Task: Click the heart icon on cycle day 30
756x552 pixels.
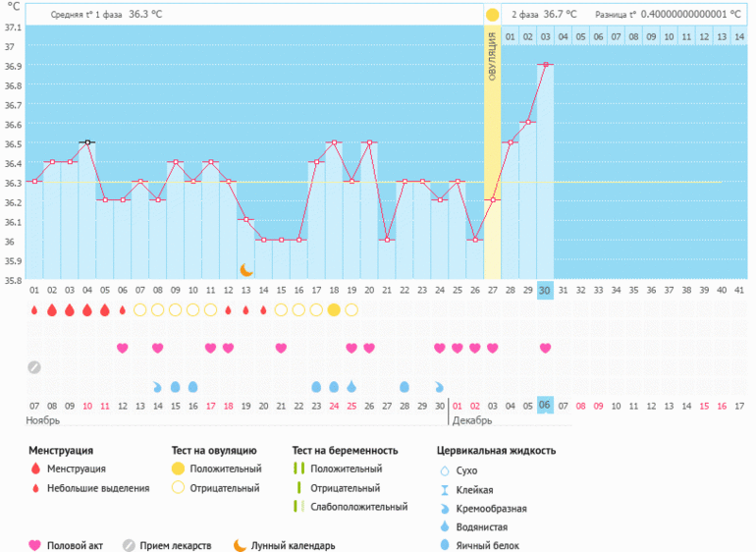Action: [x=545, y=348]
